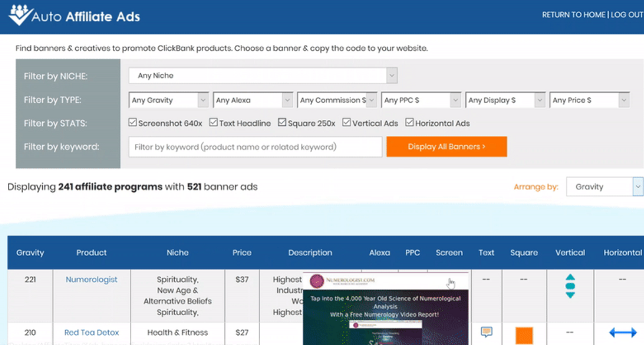Open the Any Commission $ dropdown
The image size is (644, 345).
[x=337, y=100]
